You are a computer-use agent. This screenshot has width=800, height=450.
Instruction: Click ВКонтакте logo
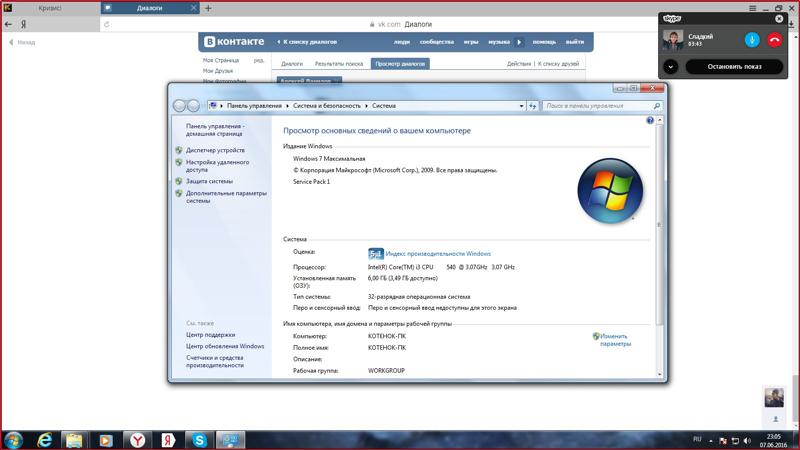(234, 42)
